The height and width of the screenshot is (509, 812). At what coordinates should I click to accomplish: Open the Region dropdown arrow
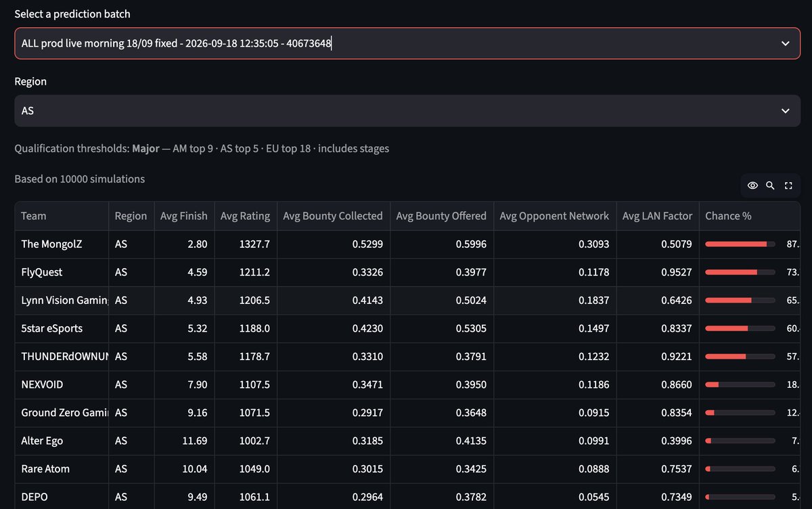pyautogui.click(x=786, y=110)
